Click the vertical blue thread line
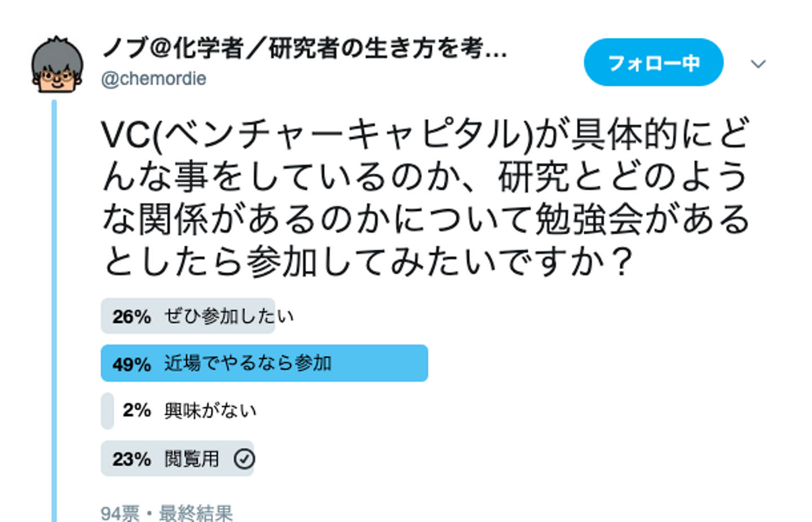 coord(54,310)
